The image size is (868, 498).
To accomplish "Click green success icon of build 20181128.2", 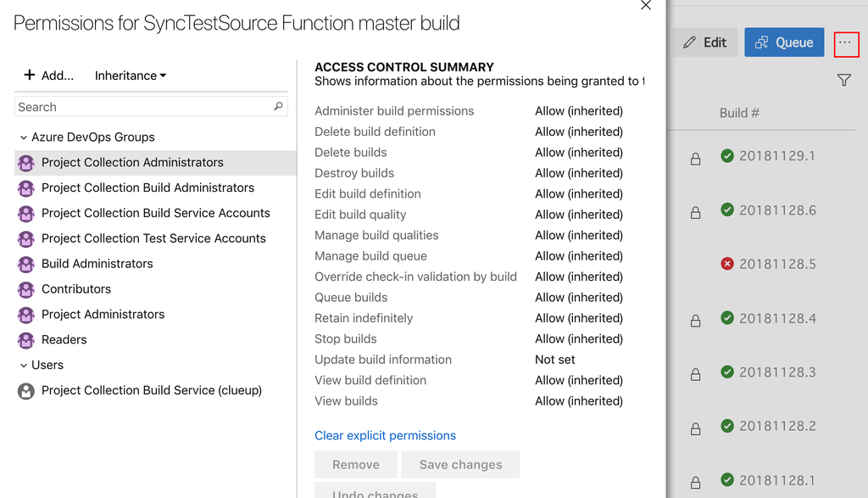I will 727,425.
